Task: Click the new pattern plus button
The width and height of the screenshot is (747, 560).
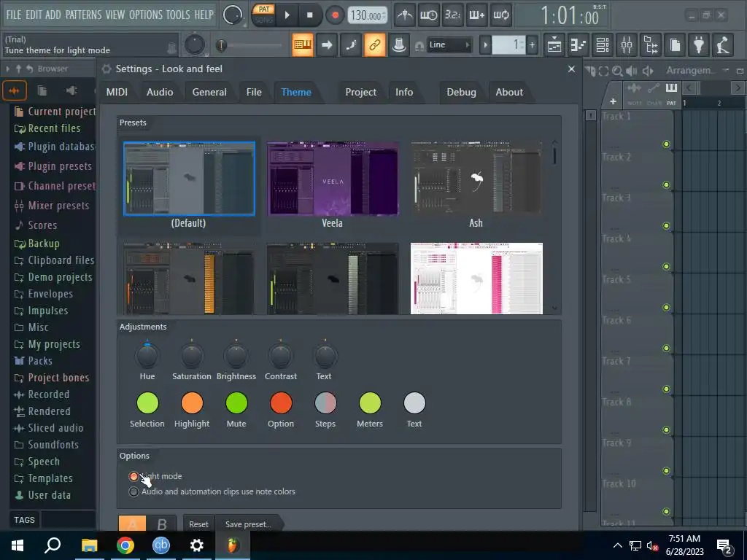Action: [532, 45]
